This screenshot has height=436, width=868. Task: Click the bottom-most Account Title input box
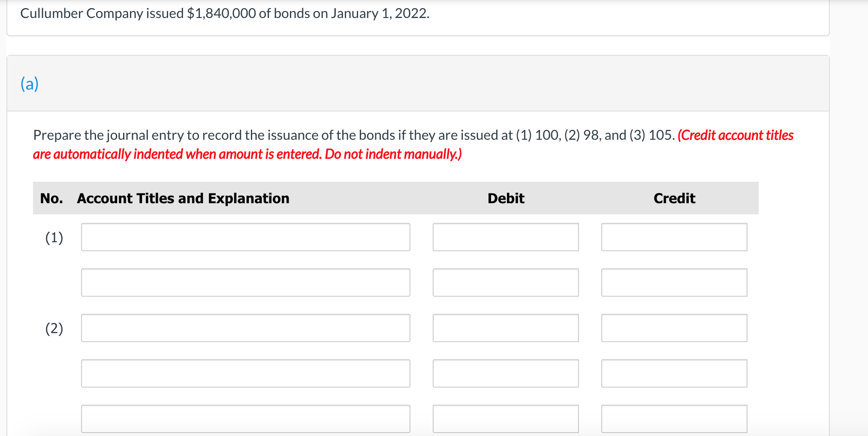click(x=245, y=418)
